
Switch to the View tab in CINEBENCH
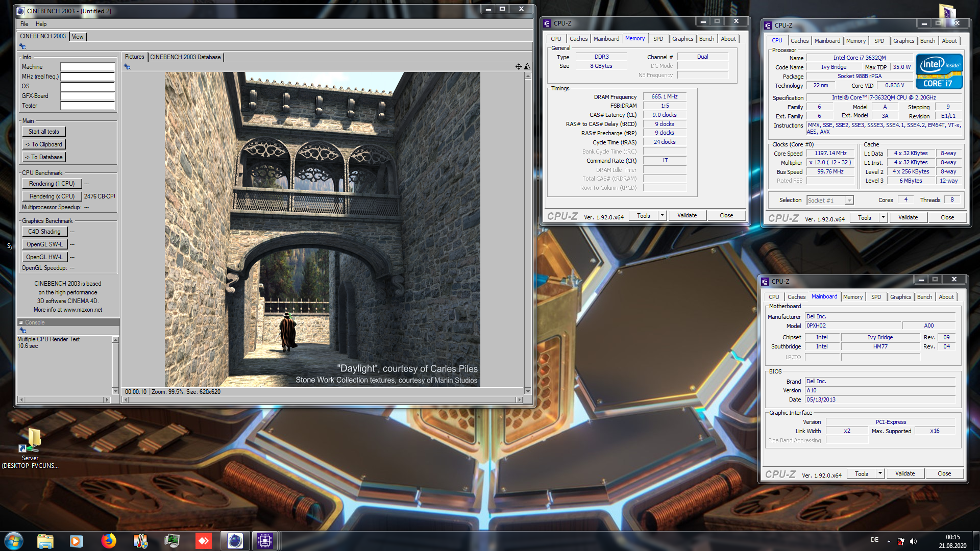[x=78, y=37]
